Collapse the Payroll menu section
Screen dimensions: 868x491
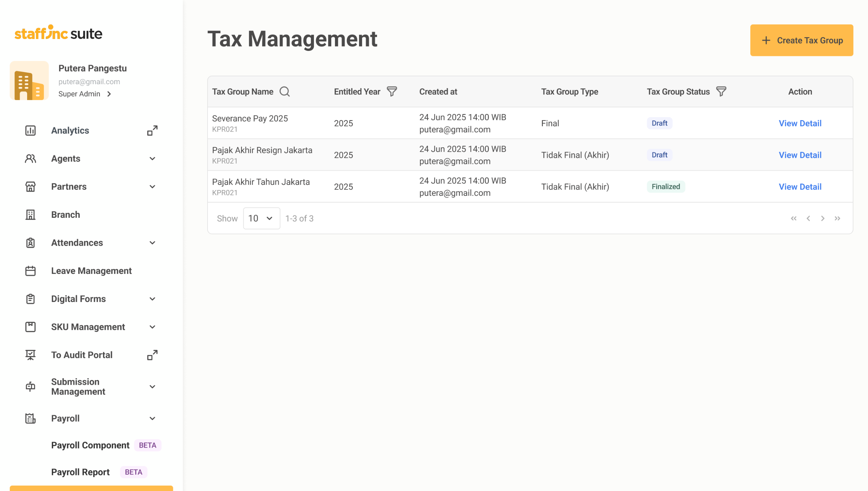pyautogui.click(x=152, y=418)
